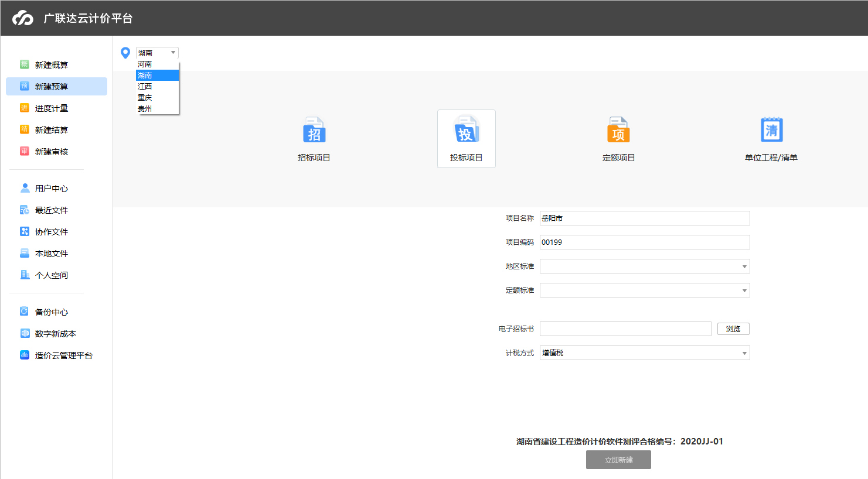Choose 江西 from the region list
The width and height of the screenshot is (868, 479).
tap(157, 87)
